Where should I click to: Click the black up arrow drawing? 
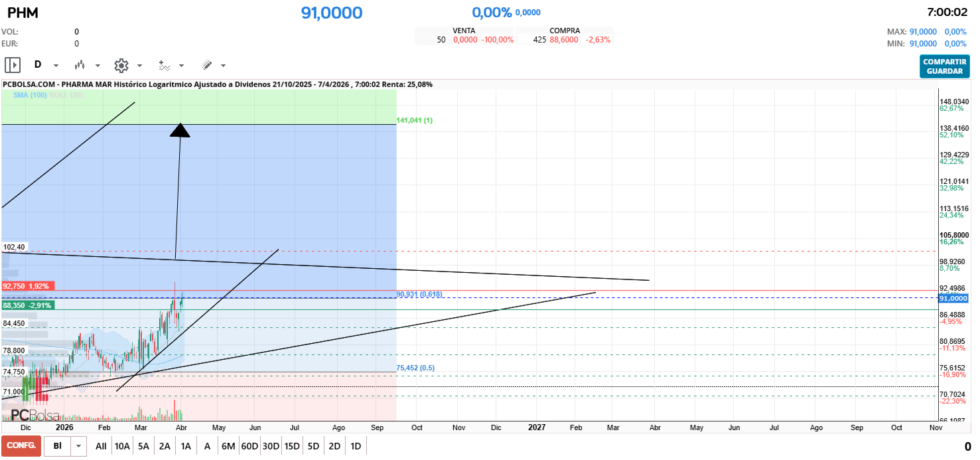click(180, 130)
